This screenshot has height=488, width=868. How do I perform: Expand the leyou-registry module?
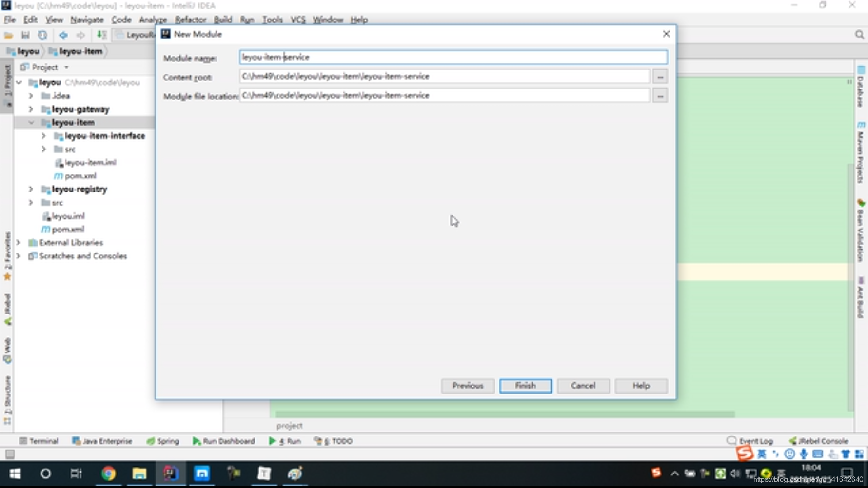click(x=31, y=189)
